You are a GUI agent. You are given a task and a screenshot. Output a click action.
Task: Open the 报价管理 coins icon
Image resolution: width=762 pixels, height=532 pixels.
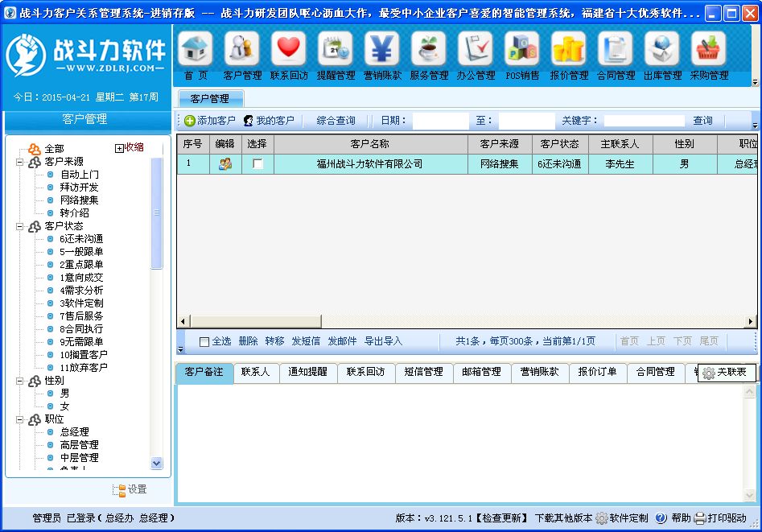point(569,48)
